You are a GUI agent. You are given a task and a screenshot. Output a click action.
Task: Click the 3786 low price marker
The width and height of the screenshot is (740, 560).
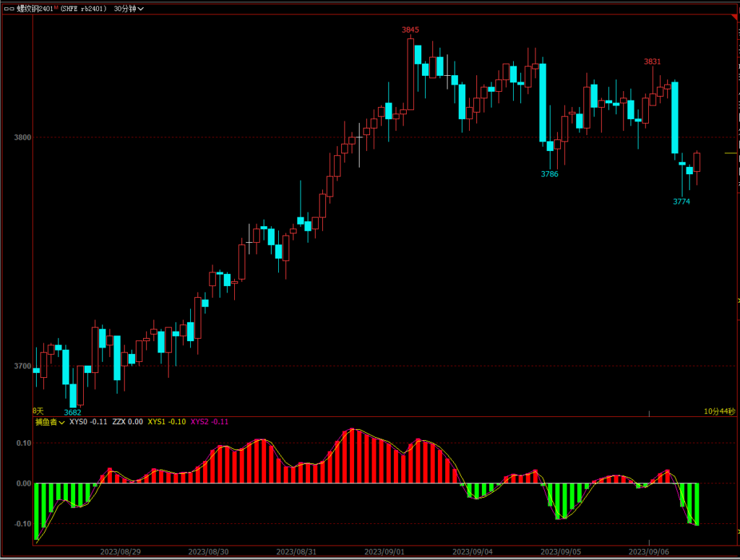point(549,174)
